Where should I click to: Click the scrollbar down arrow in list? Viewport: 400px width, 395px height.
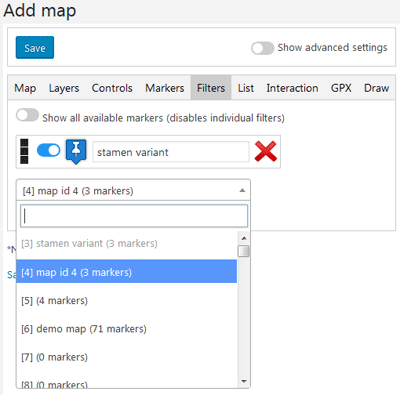pos(244,381)
